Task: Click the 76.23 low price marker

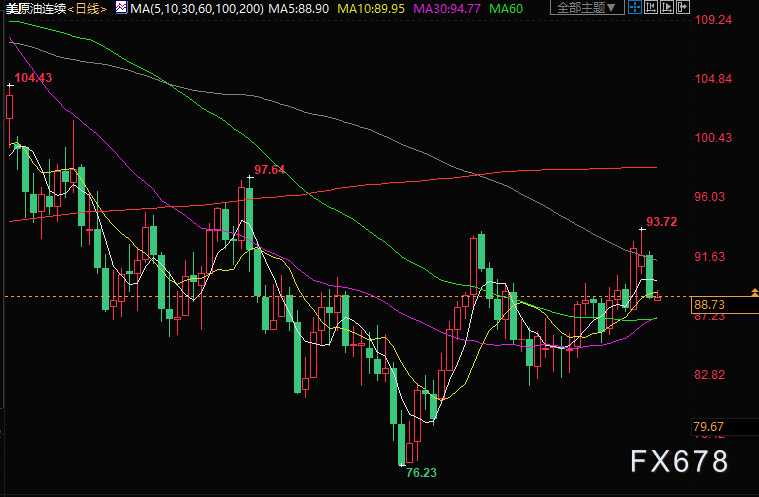Action: (x=420, y=472)
